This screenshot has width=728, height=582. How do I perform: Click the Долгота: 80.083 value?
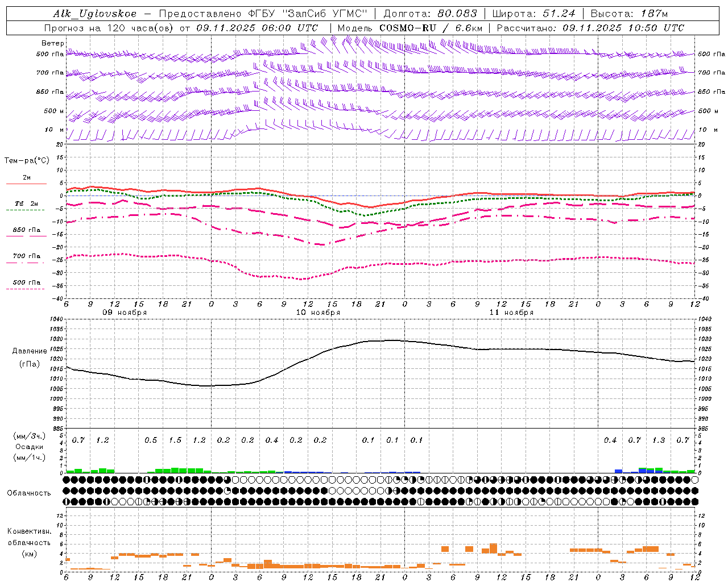point(431,14)
